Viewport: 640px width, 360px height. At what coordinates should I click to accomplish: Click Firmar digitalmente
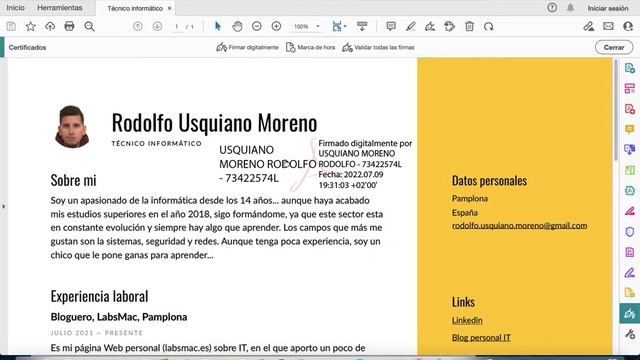[x=247, y=47]
